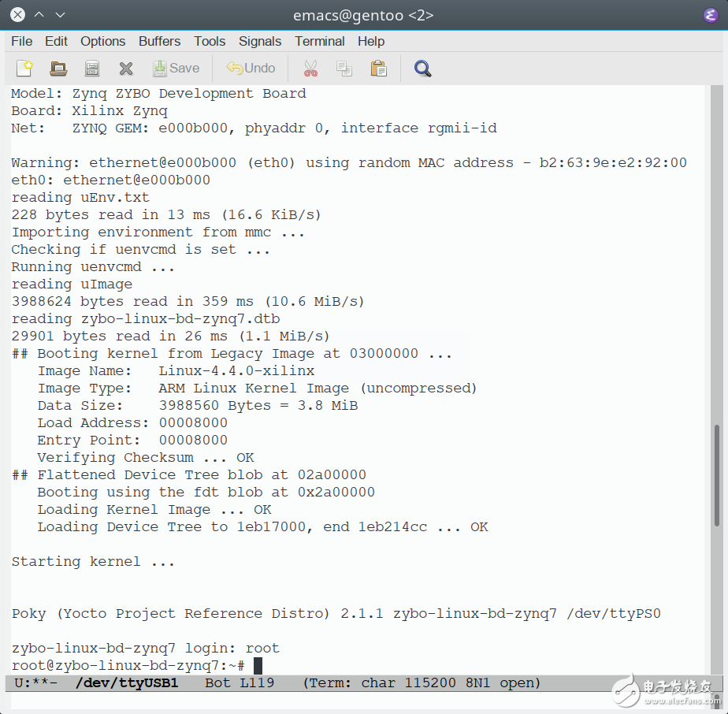Click the vertical scrollbar thumb
The image size is (728, 714).
point(716,474)
